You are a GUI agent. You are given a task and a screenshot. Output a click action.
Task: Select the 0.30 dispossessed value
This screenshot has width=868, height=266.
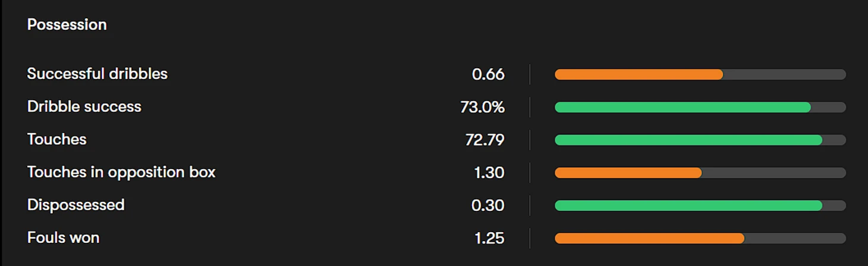(x=488, y=205)
